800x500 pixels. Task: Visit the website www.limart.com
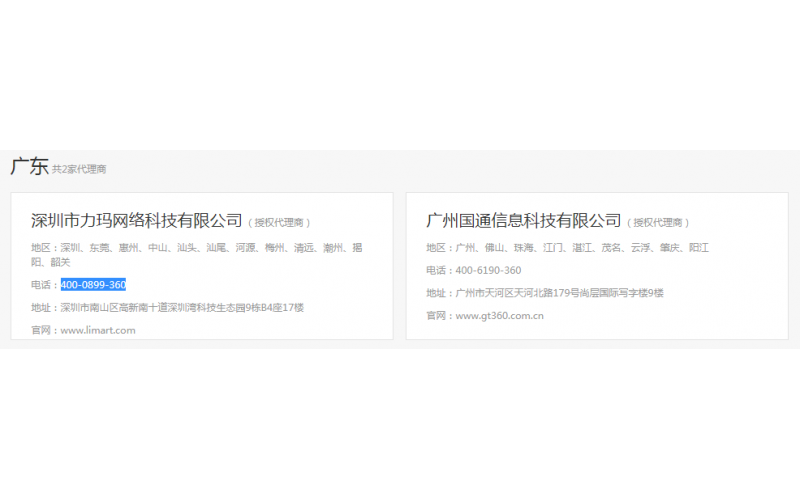click(98, 330)
